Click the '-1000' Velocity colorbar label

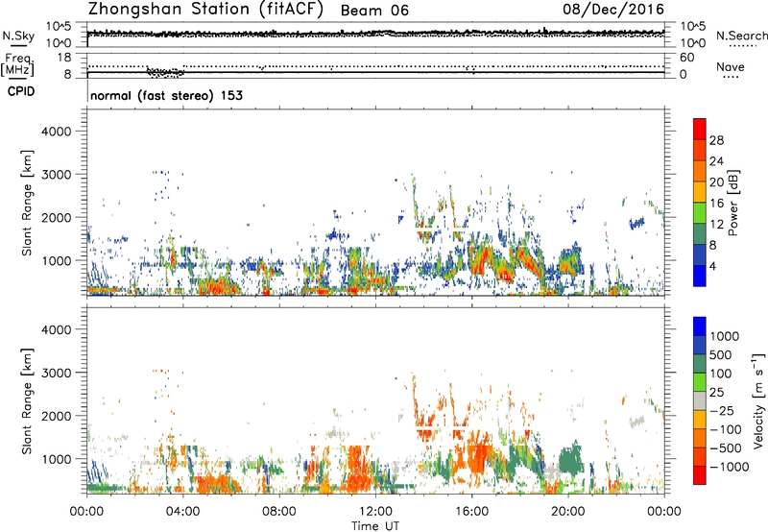click(x=730, y=467)
